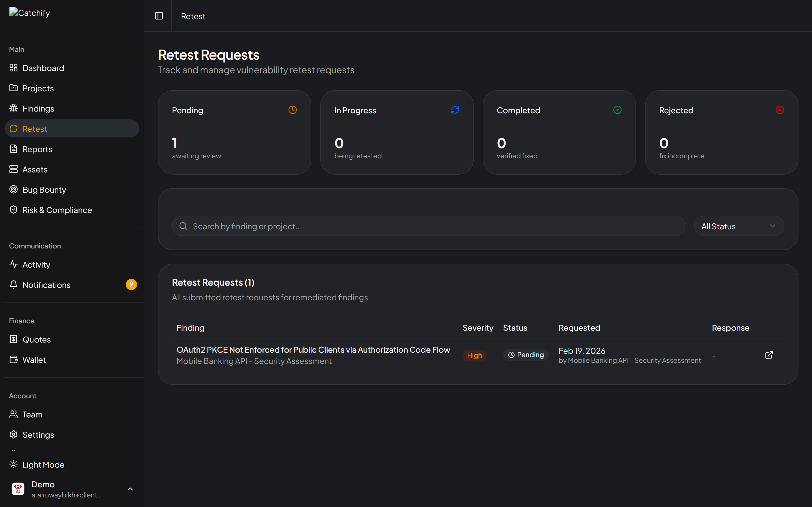Click Wallet in the Finance section
Screen dimensions: 812x507
click(34, 359)
